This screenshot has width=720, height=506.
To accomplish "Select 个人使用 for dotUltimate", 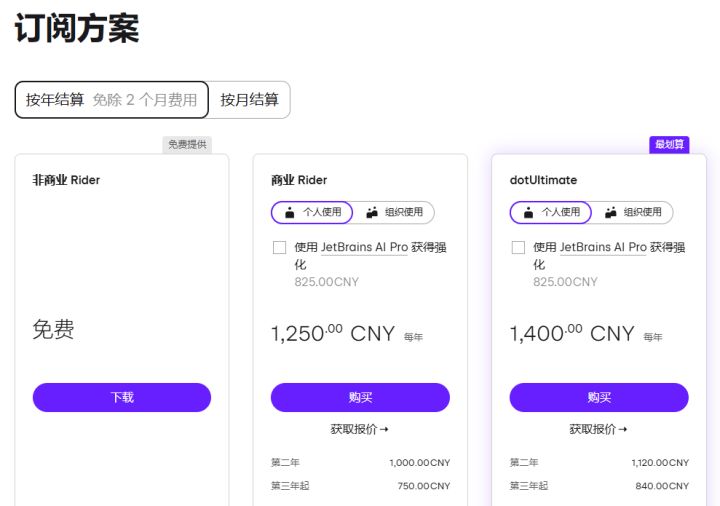I will click(551, 212).
